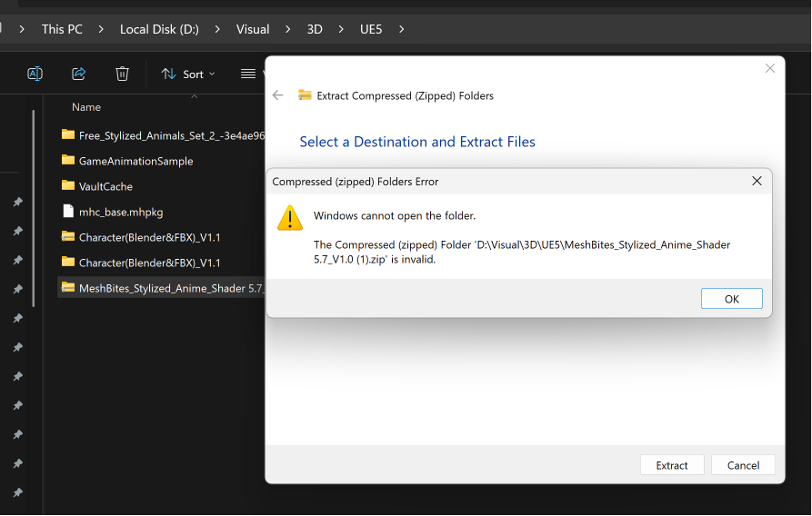Open the view layout options icon
This screenshot has width=812, height=516.
click(248, 74)
